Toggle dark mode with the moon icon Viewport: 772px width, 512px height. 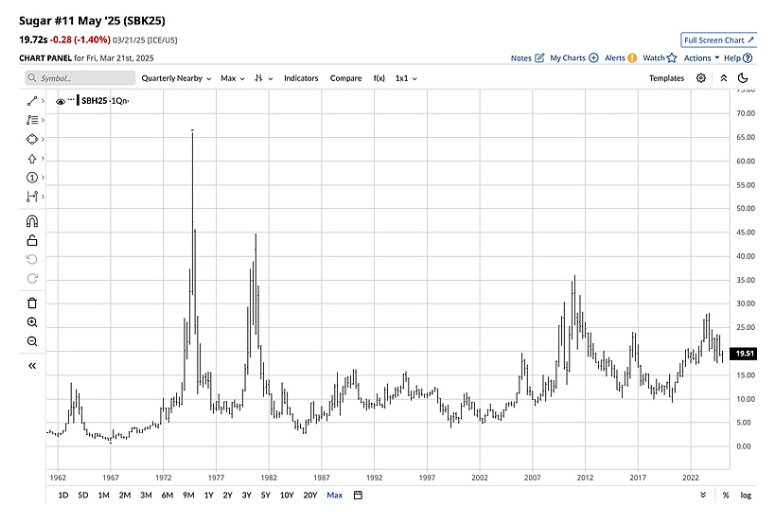(x=743, y=78)
